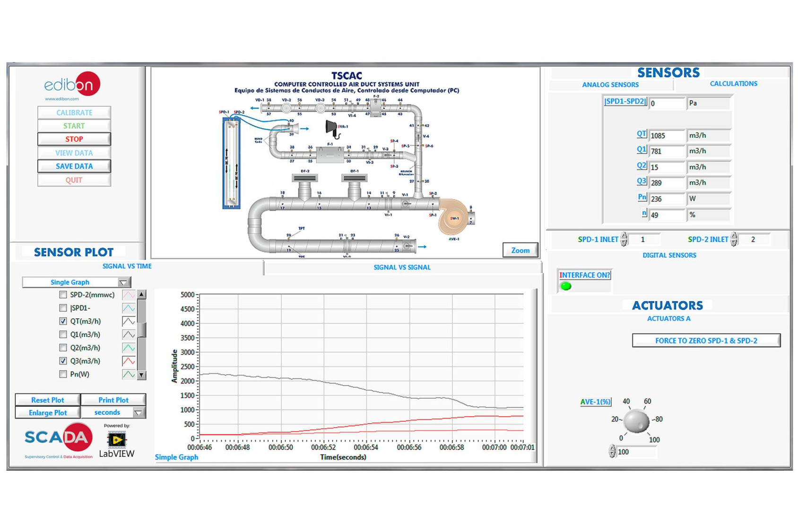Click the Q2(m3/h) plot line style icon

pos(129,348)
